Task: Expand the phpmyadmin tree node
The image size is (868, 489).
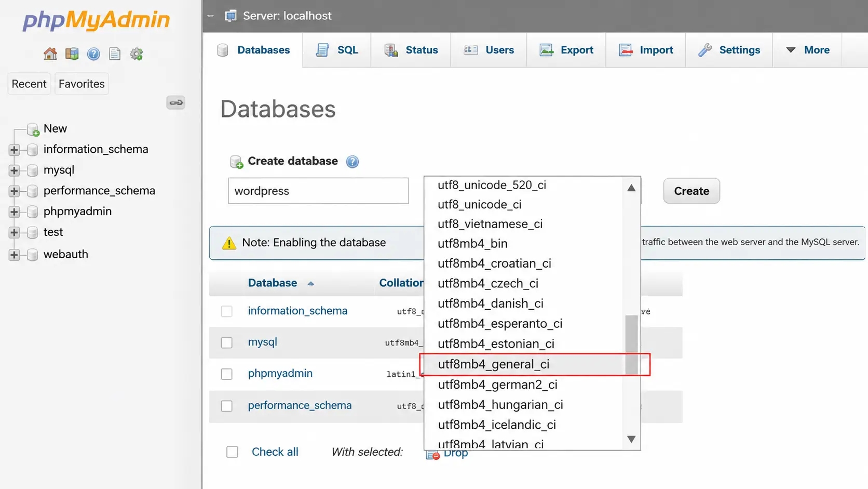Action: coord(14,212)
